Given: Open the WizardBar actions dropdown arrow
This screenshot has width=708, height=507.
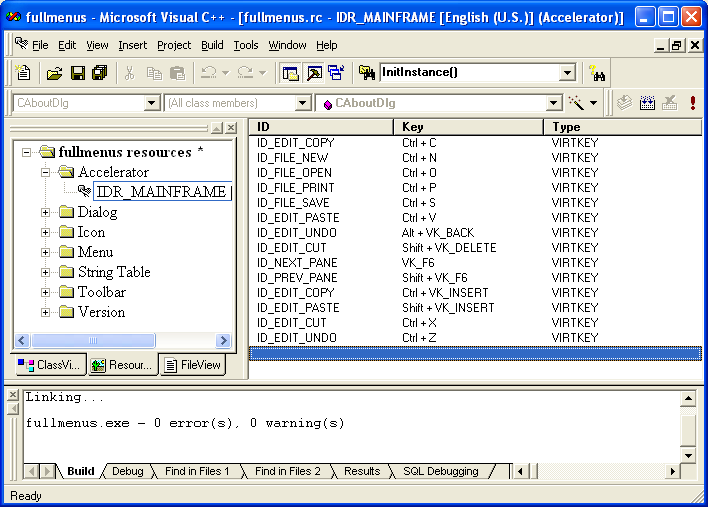Looking at the screenshot, I should (594, 103).
